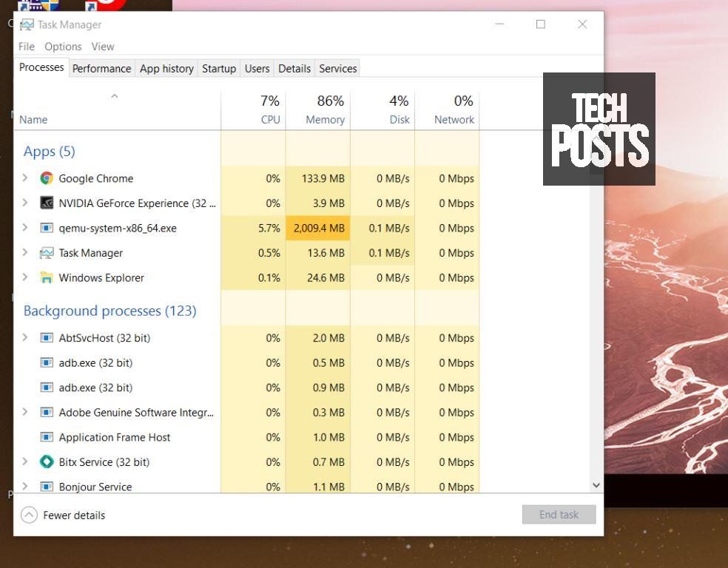Image resolution: width=728 pixels, height=568 pixels.
Task: Open the View menu
Action: [103, 47]
